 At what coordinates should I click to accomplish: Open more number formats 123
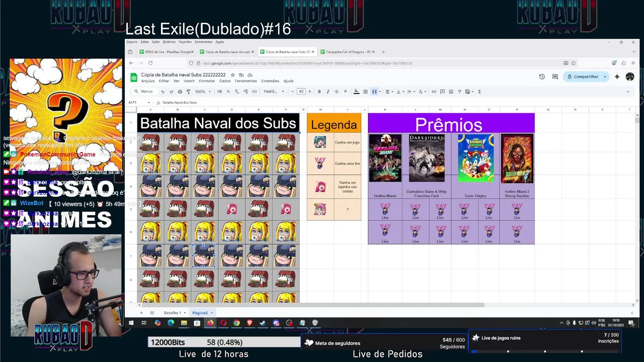254,92
